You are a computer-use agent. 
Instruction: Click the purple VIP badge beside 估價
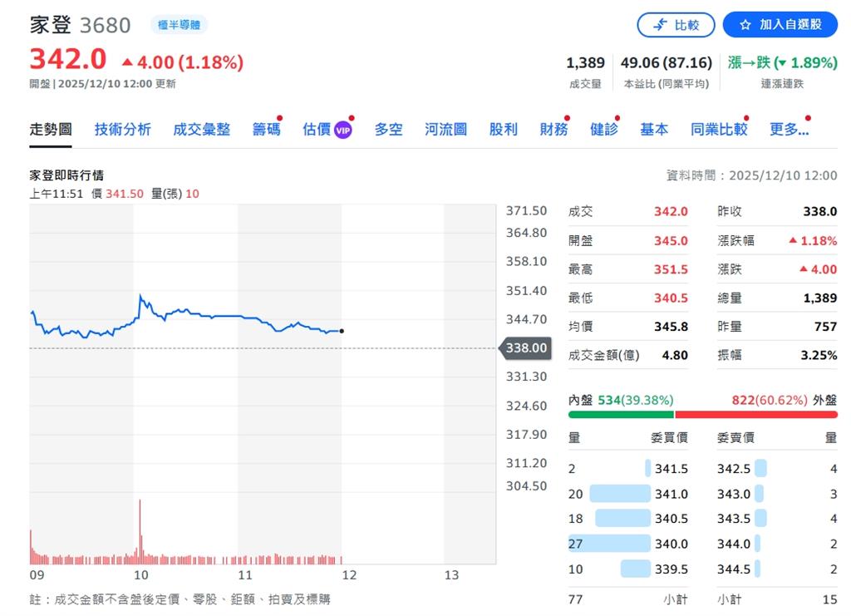click(x=344, y=129)
